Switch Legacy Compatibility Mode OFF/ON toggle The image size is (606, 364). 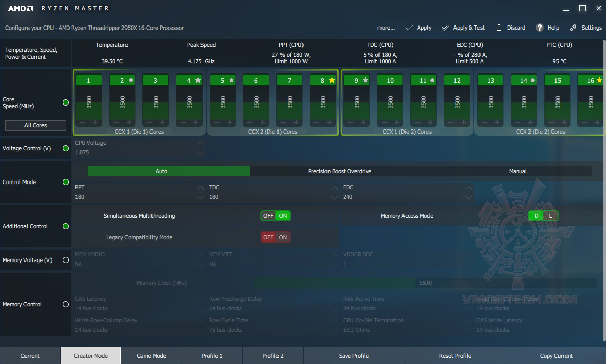click(x=275, y=237)
